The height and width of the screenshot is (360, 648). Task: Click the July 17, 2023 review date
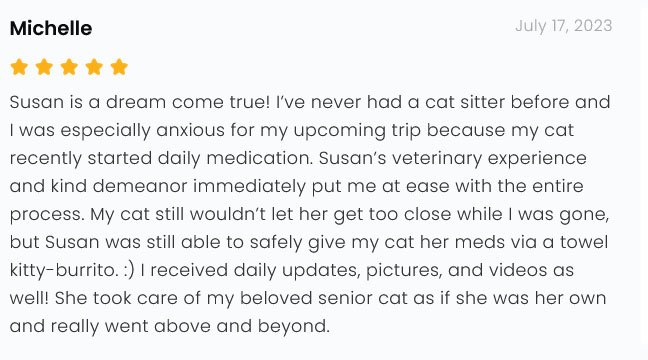pos(563,26)
